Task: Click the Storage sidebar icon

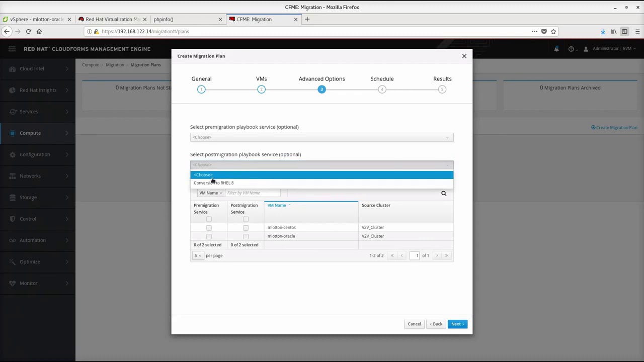Action: 12,198
